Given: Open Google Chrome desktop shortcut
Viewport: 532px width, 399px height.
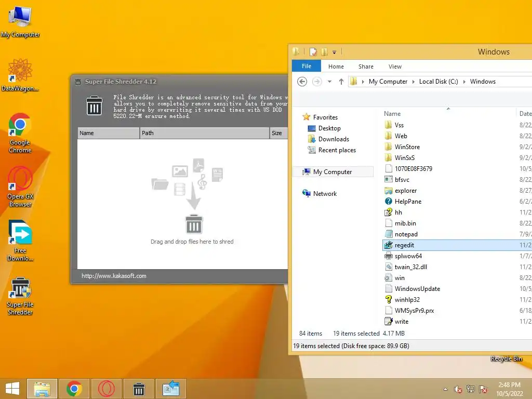Looking at the screenshot, I should pos(20,132).
